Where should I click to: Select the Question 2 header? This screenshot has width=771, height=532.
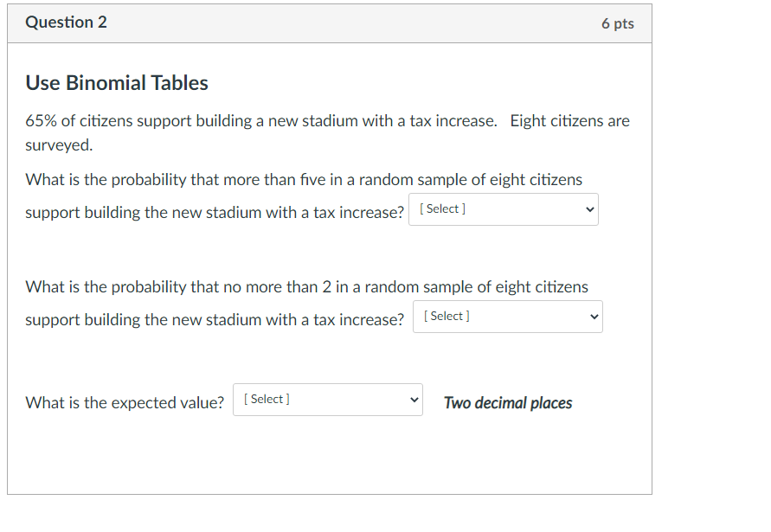click(x=67, y=22)
